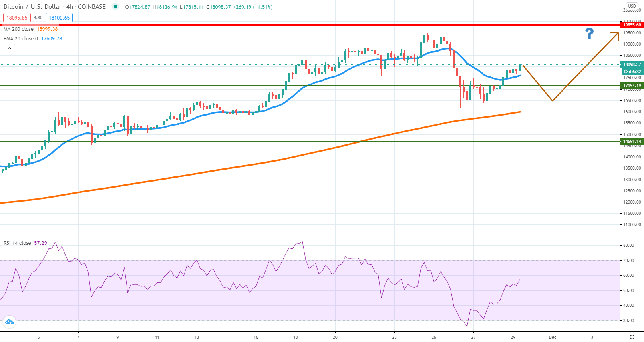Click the green 14691.14 support price label

[x=632, y=141]
